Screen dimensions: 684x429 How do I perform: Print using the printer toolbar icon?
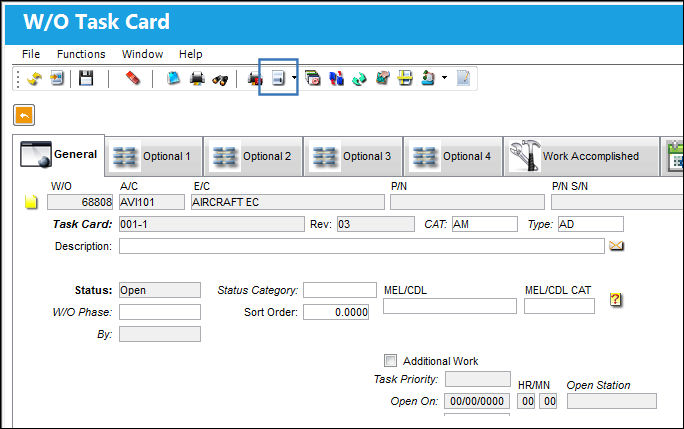[x=197, y=79]
